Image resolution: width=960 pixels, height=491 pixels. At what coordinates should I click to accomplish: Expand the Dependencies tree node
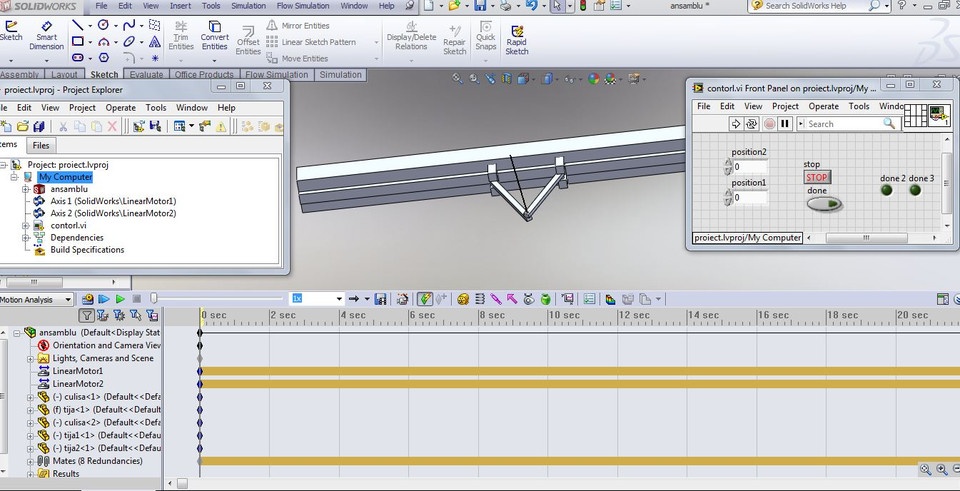pos(26,238)
